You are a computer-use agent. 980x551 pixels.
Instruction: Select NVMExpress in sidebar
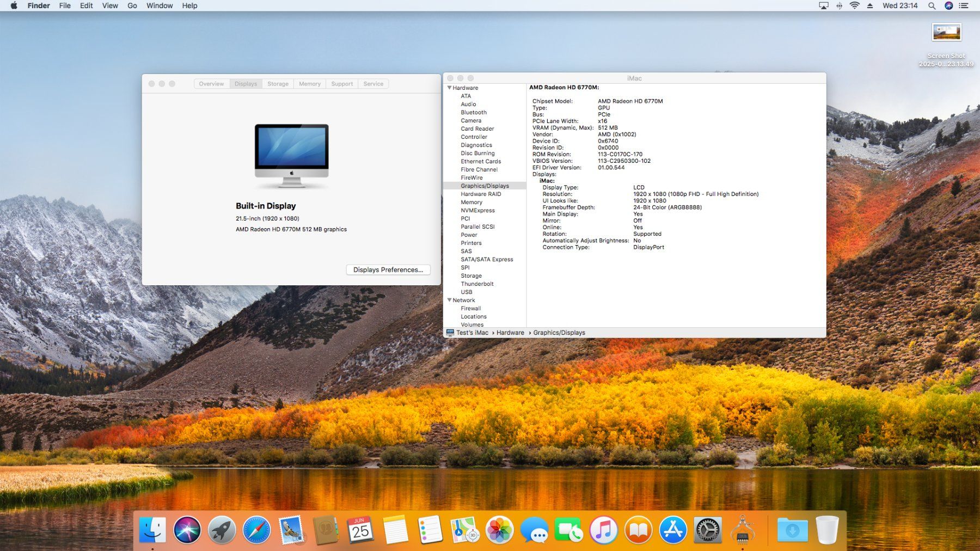click(477, 210)
